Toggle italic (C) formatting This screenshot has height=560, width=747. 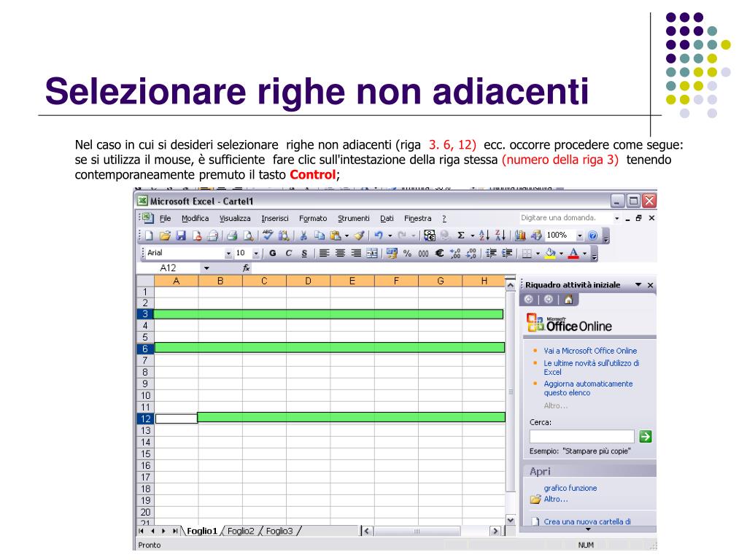click(x=288, y=253)
